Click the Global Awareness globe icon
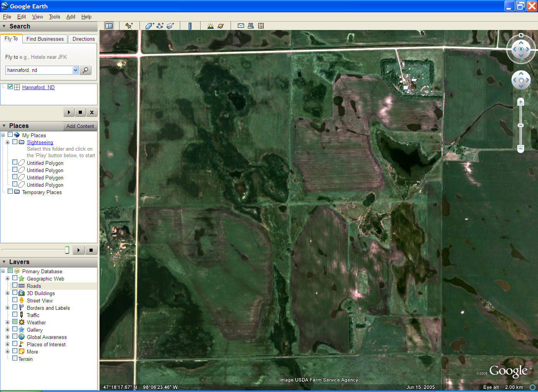Screen dimensions: 538x392 click(22, 337)
